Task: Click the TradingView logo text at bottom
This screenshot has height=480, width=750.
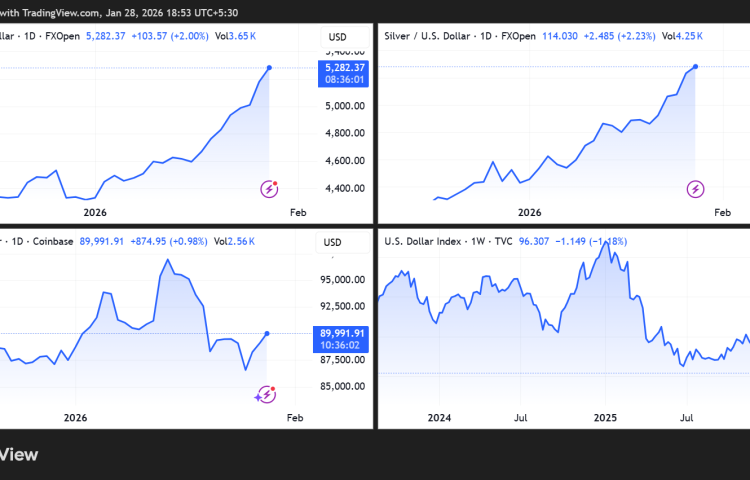Action: click(x=19, y=455)
